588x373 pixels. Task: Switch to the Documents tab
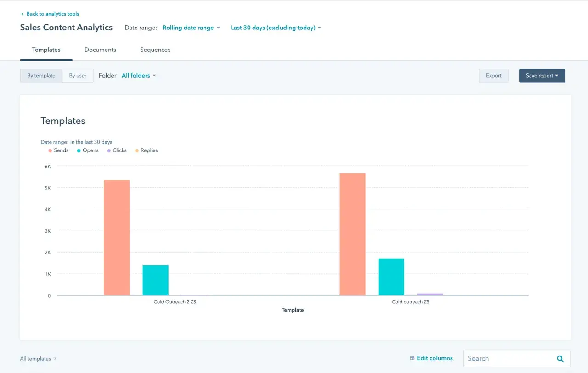100,50
